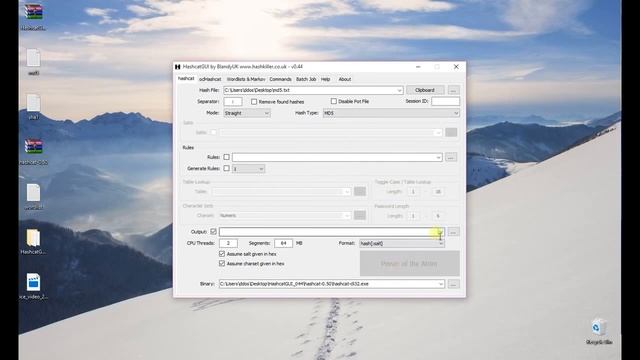Uncheck Assume salt given in hex
640x360 pixels.
point(222,254)
